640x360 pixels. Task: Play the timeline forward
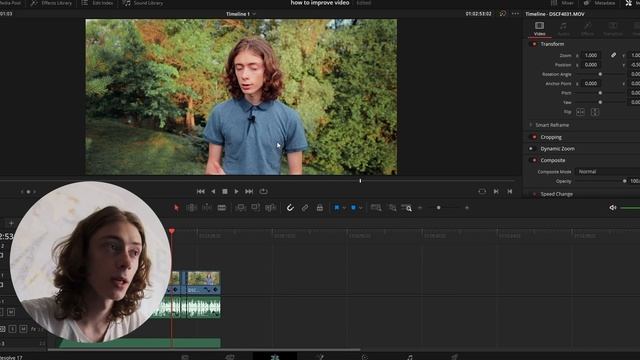tap(236, 191)
